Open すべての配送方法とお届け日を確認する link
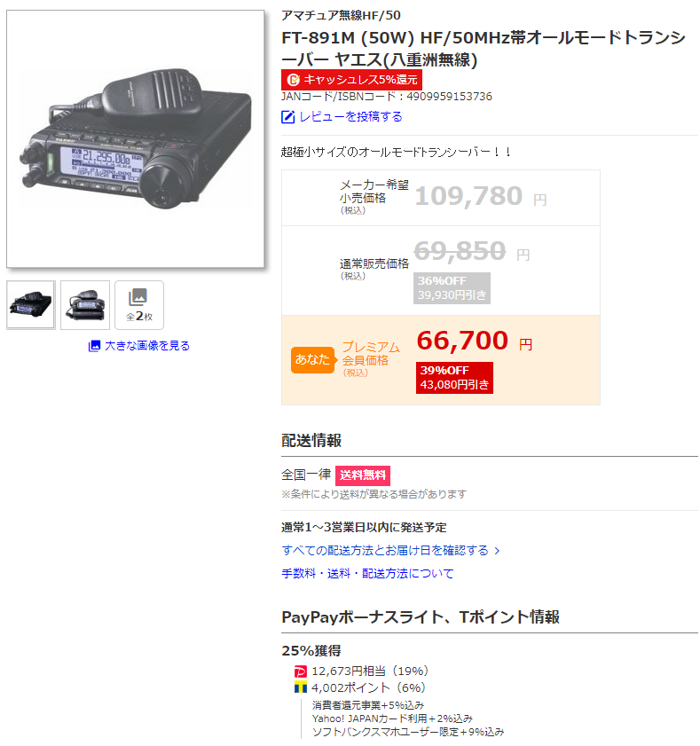 [385, 551]
